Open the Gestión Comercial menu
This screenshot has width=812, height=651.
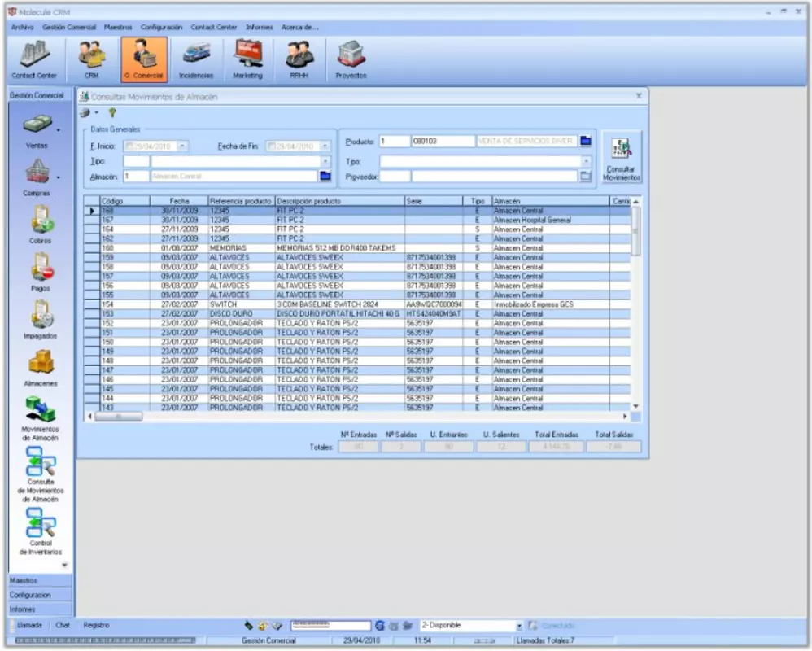point(69,27)
